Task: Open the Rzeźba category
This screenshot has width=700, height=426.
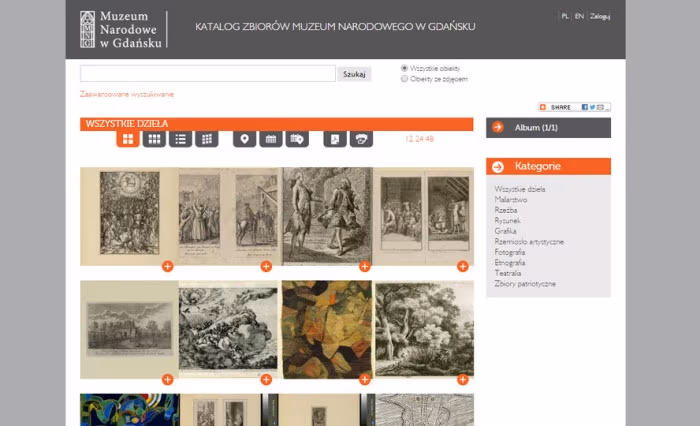Action: (x=506, y=210)
